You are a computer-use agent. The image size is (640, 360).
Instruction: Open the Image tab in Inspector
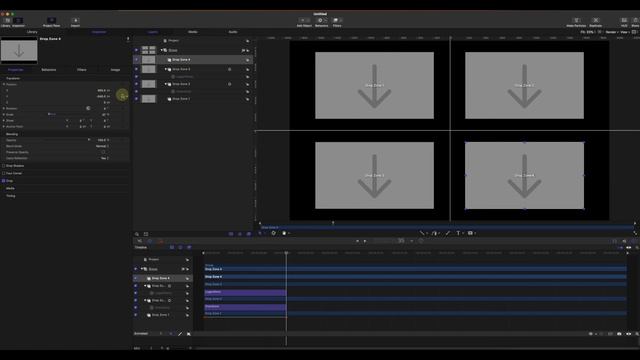coord(115,70)
